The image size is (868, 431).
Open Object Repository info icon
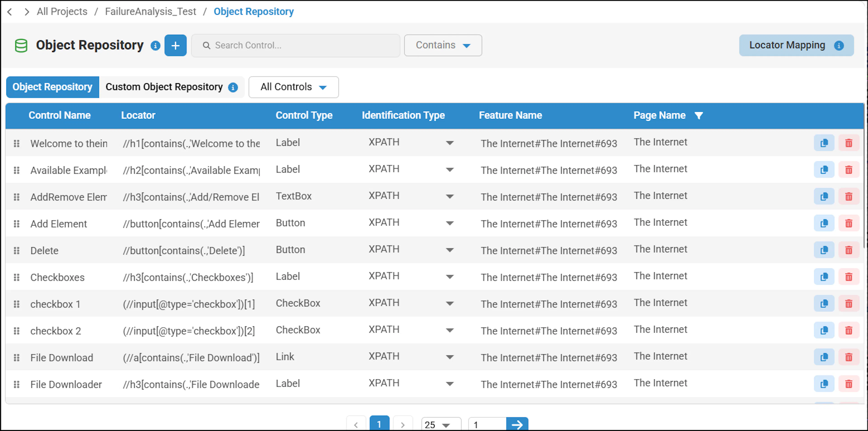tap(155, 45)
